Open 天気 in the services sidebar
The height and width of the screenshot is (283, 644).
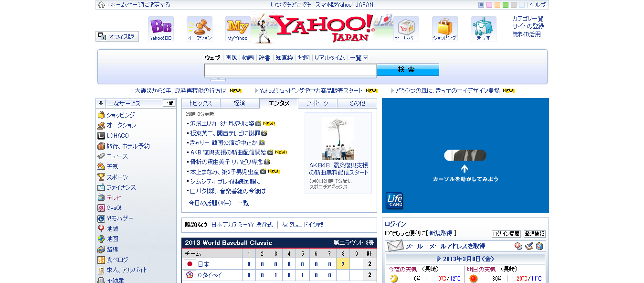[x=112, y=167]
